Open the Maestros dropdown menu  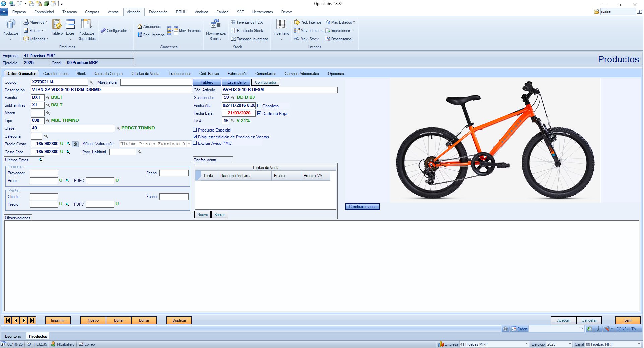(x=36, y=22)
